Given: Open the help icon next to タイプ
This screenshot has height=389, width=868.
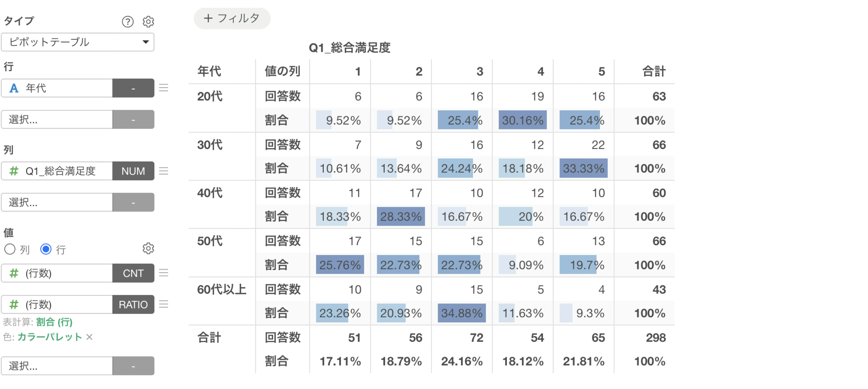Looking at the screenshot, I should tap(127, 22).
